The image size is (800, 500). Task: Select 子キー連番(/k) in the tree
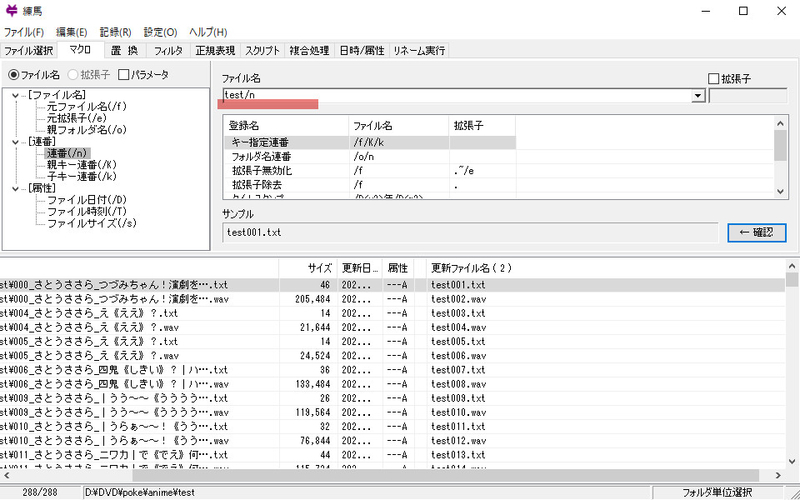(82, 177)
